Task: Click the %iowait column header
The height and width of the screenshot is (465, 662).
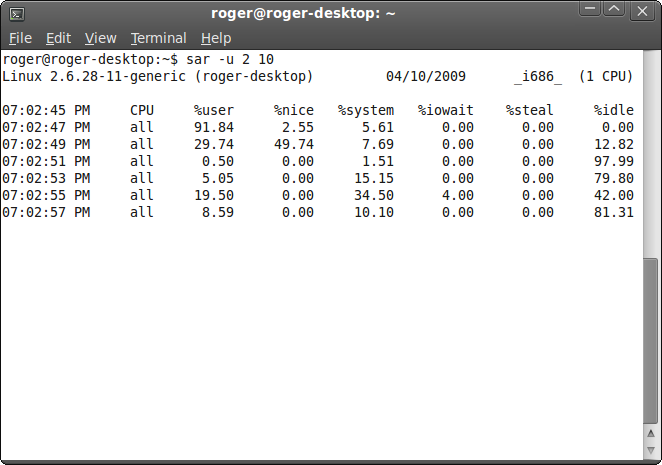Action: click(x=446, y=110)
